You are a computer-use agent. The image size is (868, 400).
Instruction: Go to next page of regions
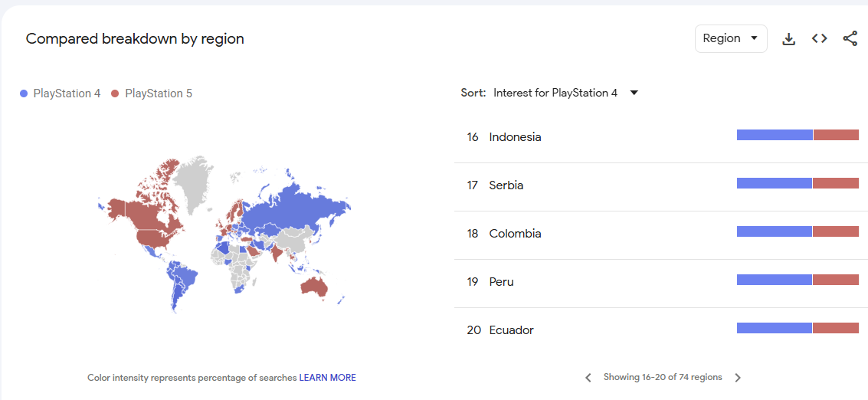[x=737, y=378]
